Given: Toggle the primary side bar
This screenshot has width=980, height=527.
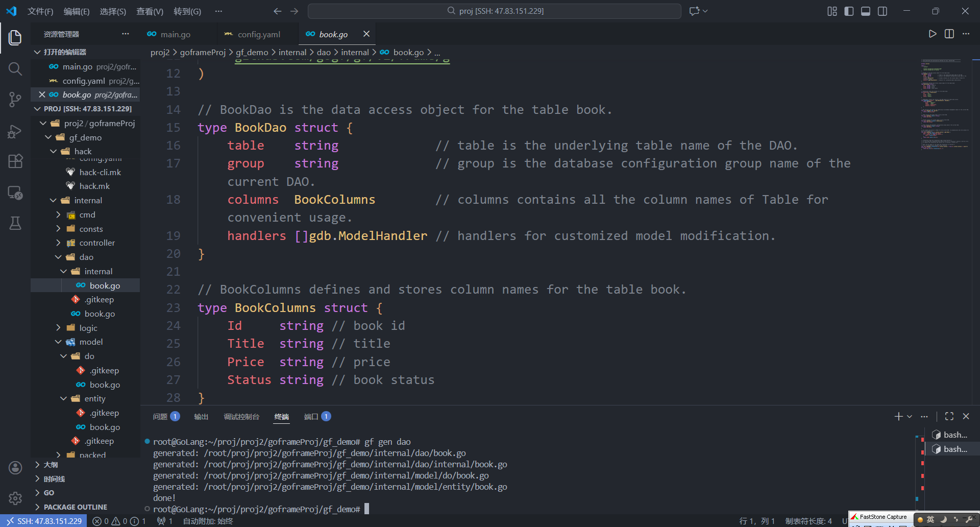Looking at the screenshot, I should tap(849, 11).
